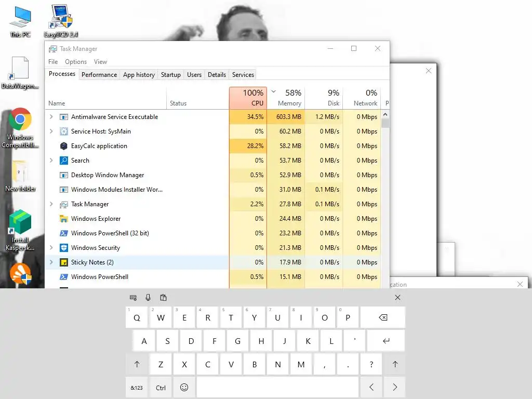Select Chrome Windows Compatibility desktop shortcut

20,128
